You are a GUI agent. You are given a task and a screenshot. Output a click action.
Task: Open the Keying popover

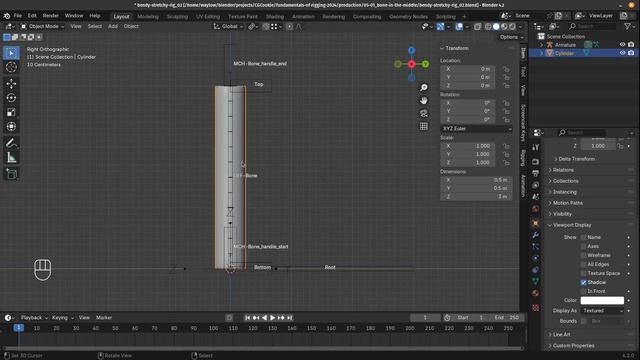point(62,318)
